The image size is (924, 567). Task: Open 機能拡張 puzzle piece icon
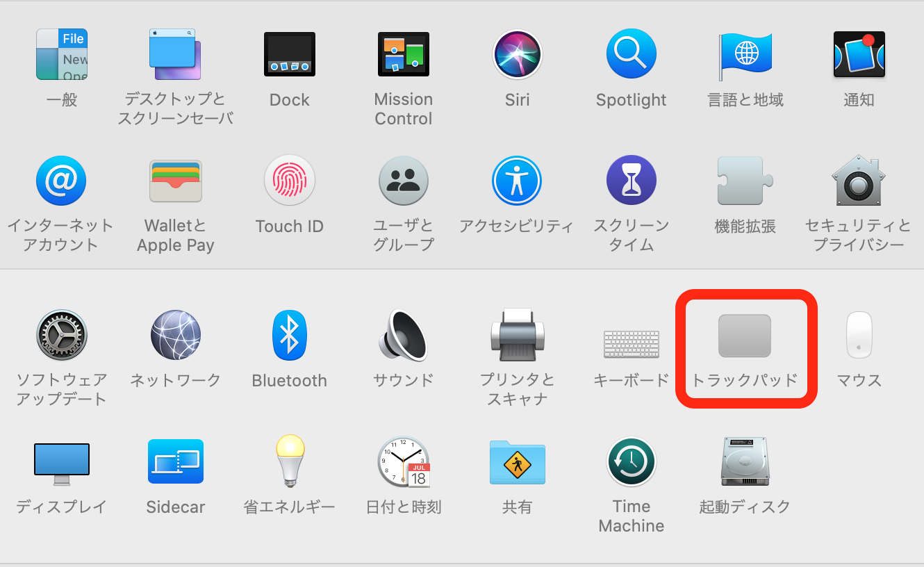745,181
